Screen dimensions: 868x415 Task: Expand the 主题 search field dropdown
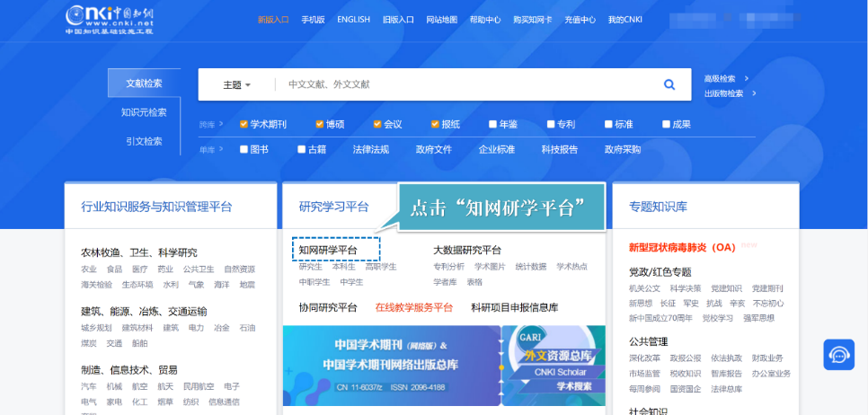236,84
